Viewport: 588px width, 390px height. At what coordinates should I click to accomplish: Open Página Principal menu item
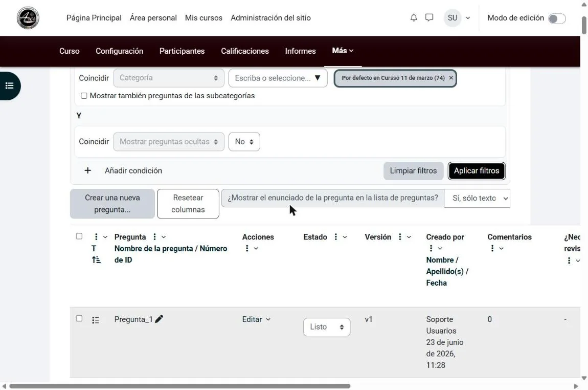click(94, 18)
